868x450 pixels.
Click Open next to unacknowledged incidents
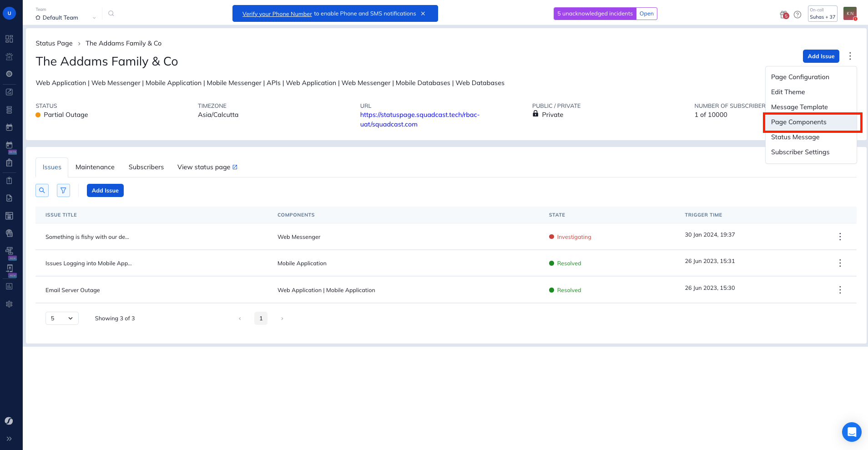coord(646,14)
